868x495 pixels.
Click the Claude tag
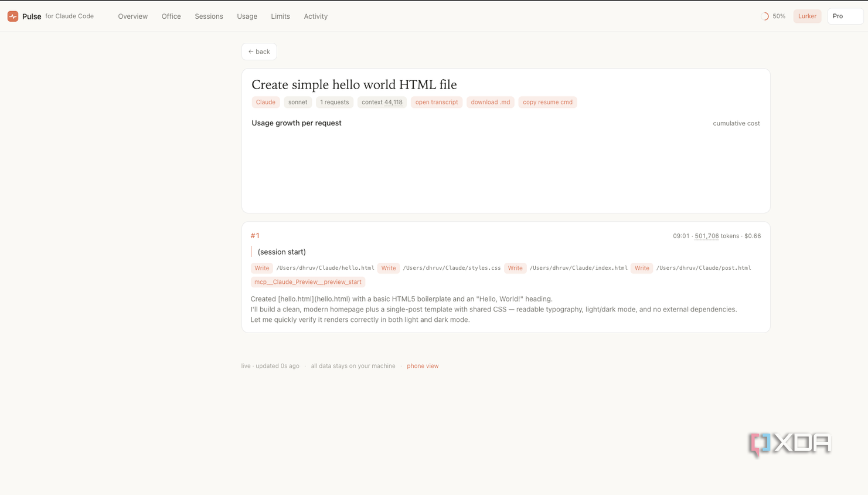tap(265, 102)
